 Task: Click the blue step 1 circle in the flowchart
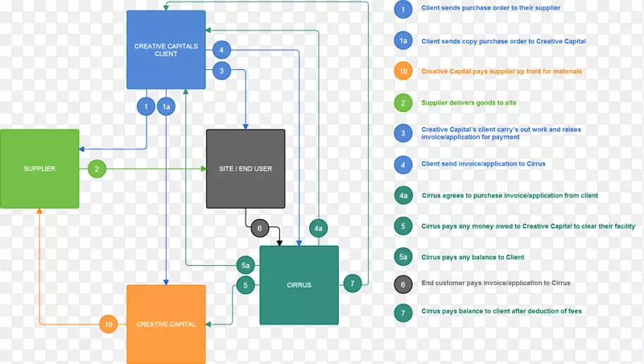coord(146,107)
